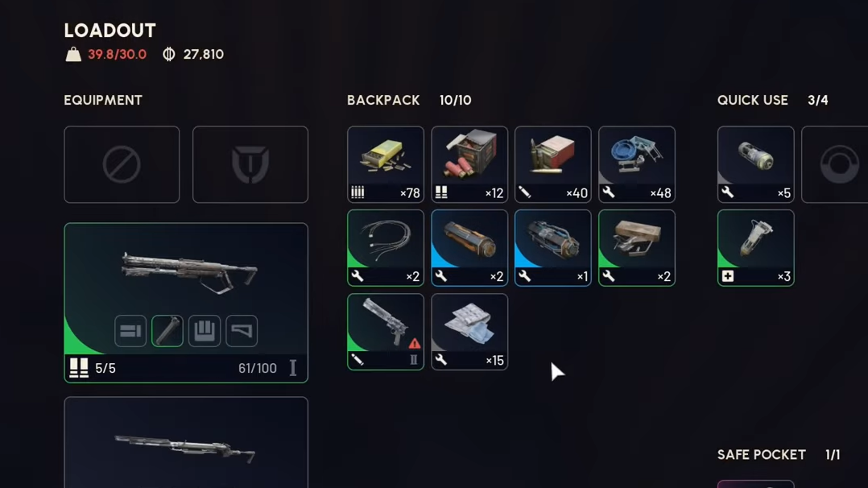Open the stock attachment slot on shotgun
The height and width of the screenshot is (488, 868).
[x=242, y=331]
